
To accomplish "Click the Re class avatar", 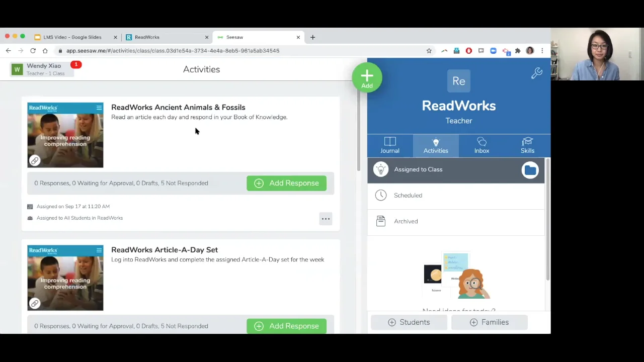I will click(459, 81).
